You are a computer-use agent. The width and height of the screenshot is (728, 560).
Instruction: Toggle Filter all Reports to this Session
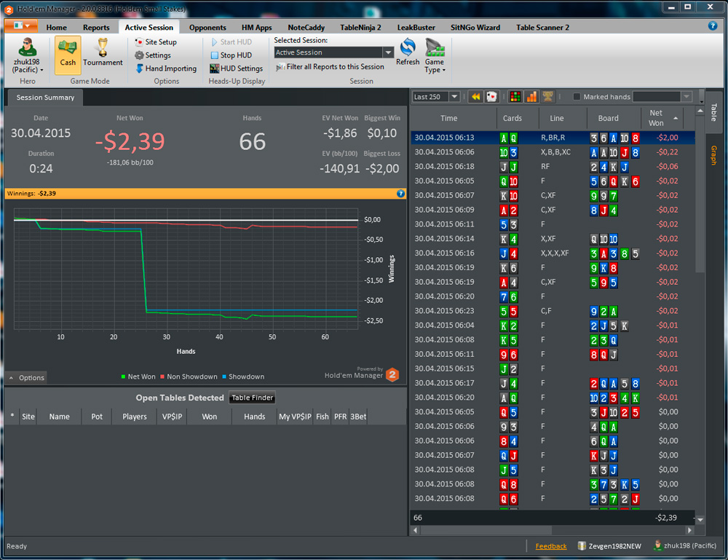(330, 67)
